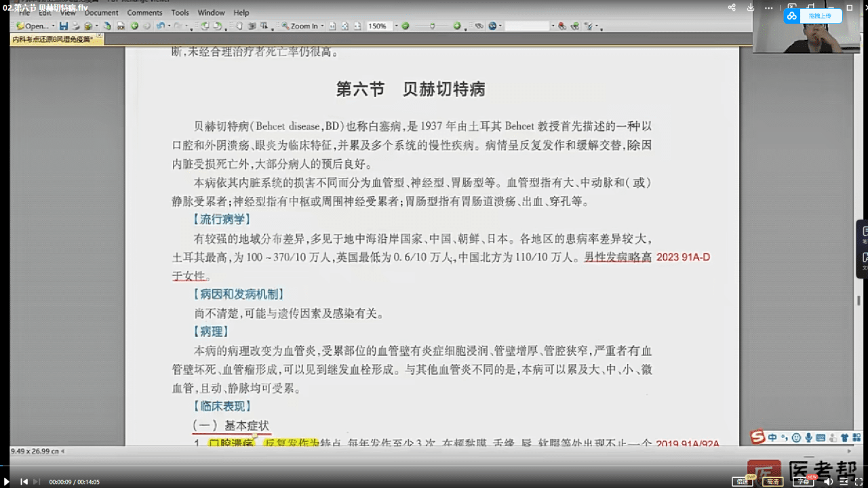Open the playlist icon in player
Image resolution: width=868 pixels, height=488 pixels.
(844, 481)
